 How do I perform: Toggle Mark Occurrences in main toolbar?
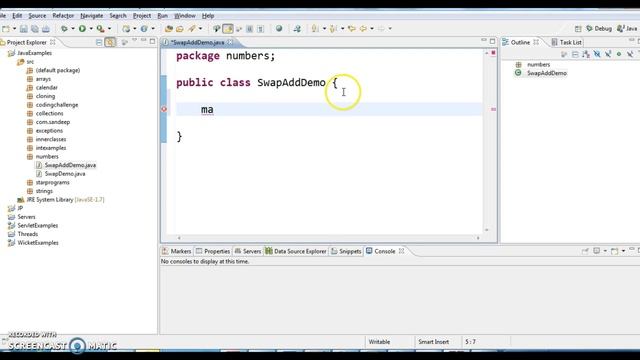(x=228, y=29)
